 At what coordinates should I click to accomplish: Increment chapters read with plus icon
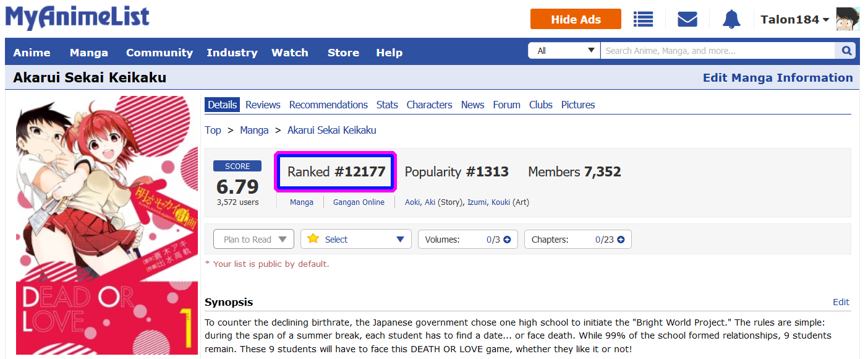(621, 240)
